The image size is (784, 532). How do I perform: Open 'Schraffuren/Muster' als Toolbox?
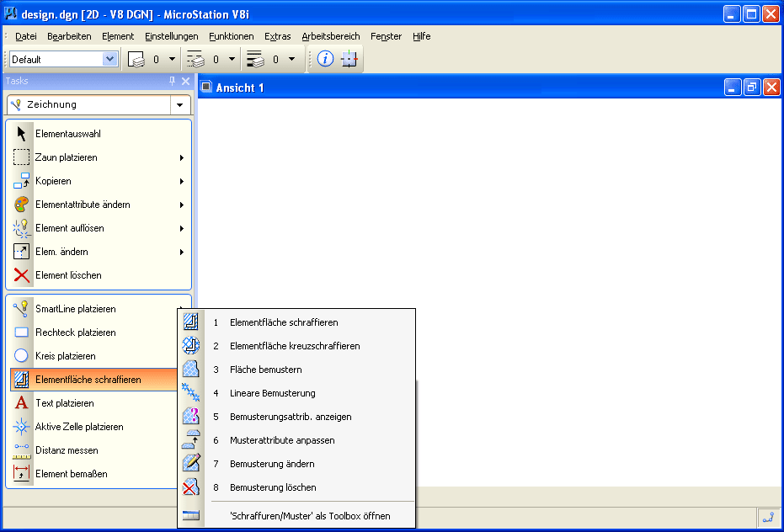309,516
